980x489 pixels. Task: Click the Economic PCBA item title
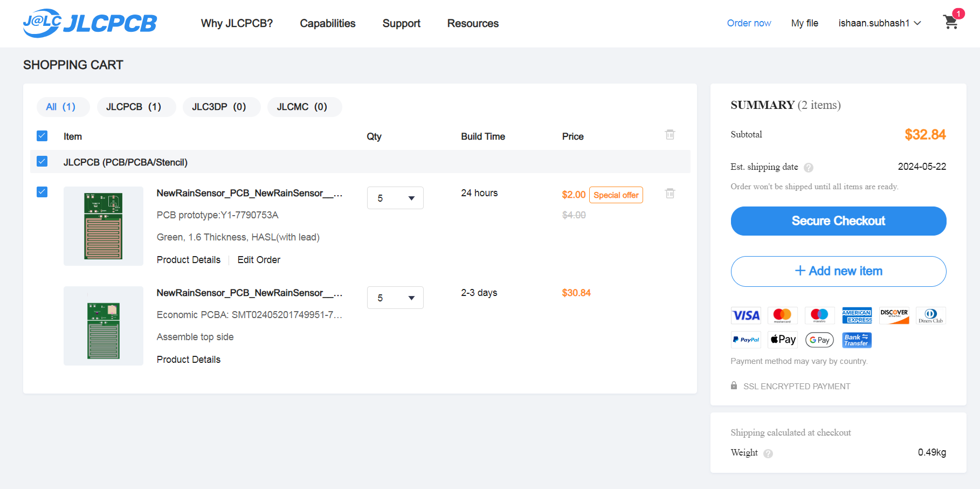[x=250, y=293]
